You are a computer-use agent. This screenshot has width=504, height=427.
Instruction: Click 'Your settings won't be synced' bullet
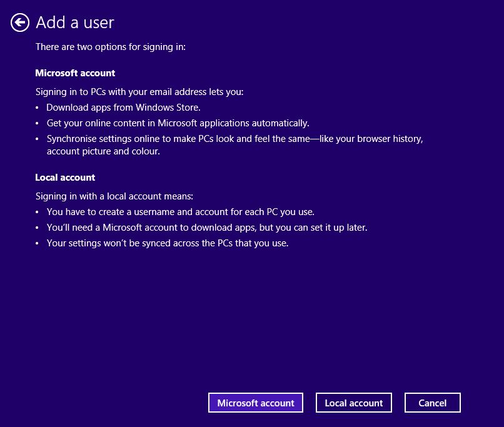pyautogui.click(x=168, y=243)
